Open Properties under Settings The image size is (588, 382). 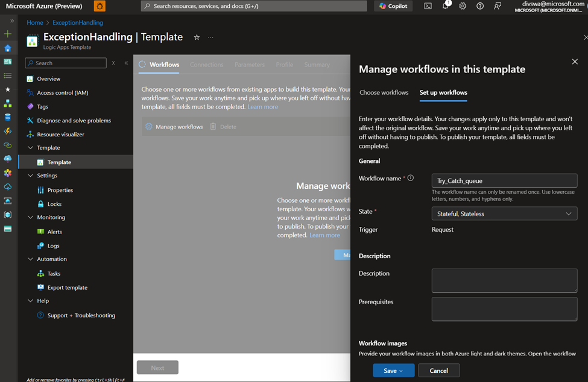pos(60,190)
